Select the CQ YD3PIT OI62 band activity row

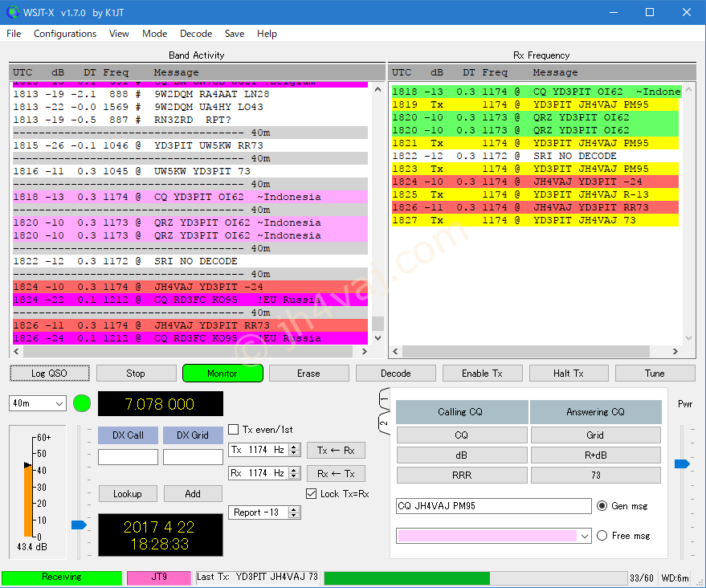pyautogui.click(x=190, y=197)
